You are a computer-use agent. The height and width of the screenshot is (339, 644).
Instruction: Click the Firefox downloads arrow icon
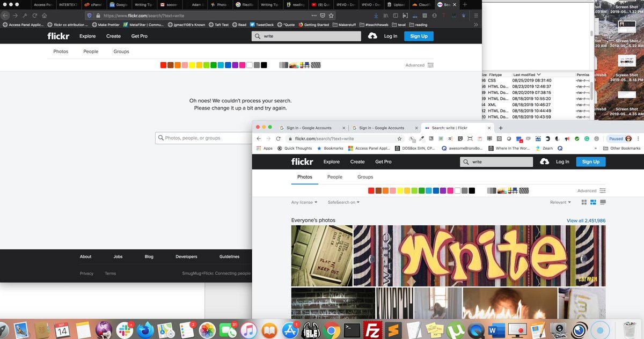pyautogui.click(x=376, y=16)
